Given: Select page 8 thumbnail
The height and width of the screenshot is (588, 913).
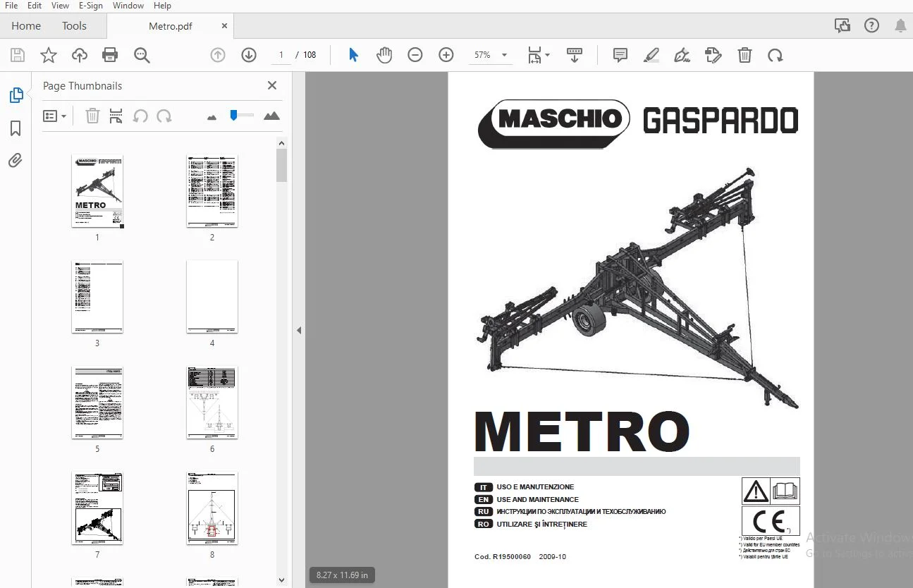Looking at the screenshot, I should pyautogui.click(x=212, y=508).
